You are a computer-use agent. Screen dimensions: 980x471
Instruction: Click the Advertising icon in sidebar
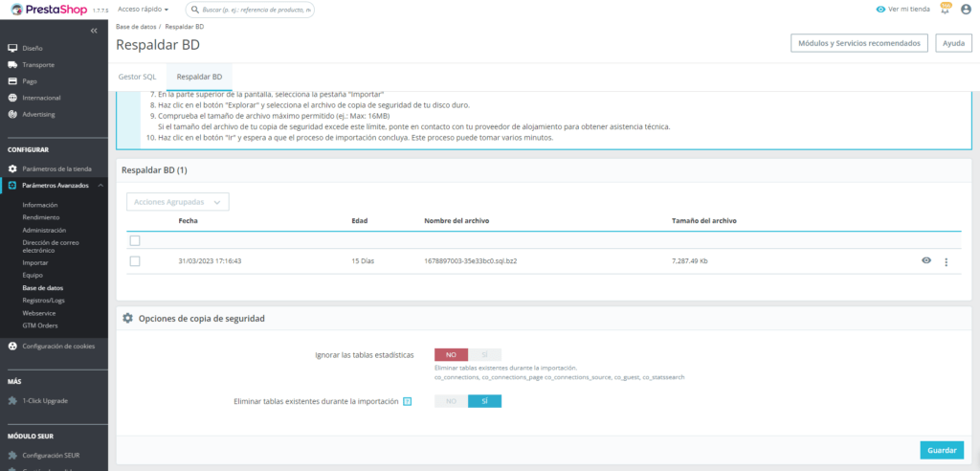(x=12, y=115)
